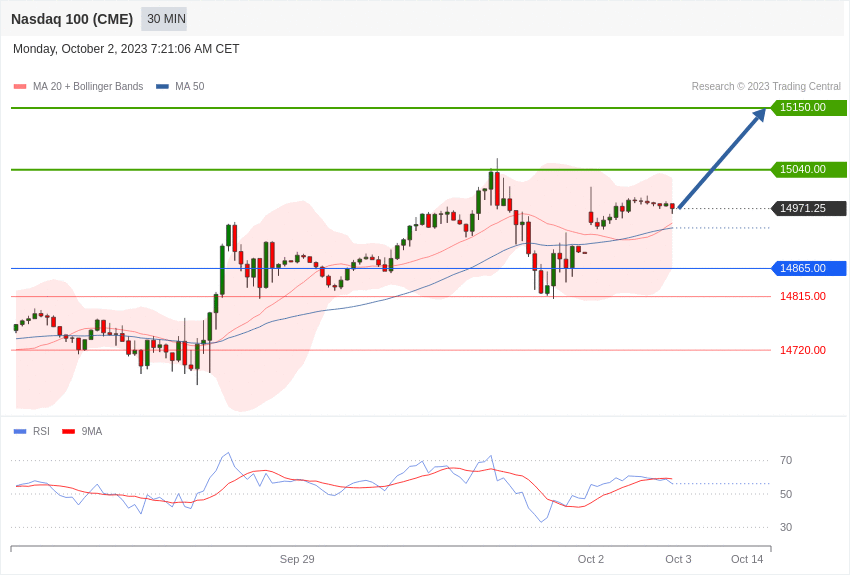
Task: Click the MA 50 legend label
Action: pos(190,86)
